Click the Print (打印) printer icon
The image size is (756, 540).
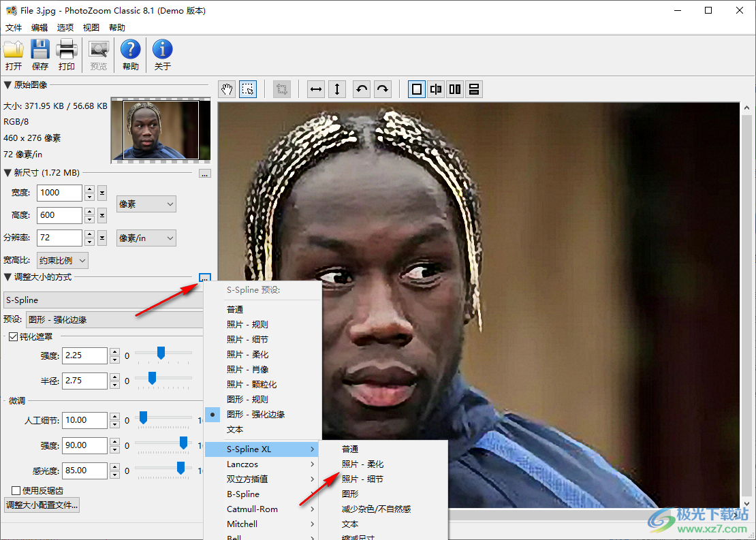click(x=67, y=49)
